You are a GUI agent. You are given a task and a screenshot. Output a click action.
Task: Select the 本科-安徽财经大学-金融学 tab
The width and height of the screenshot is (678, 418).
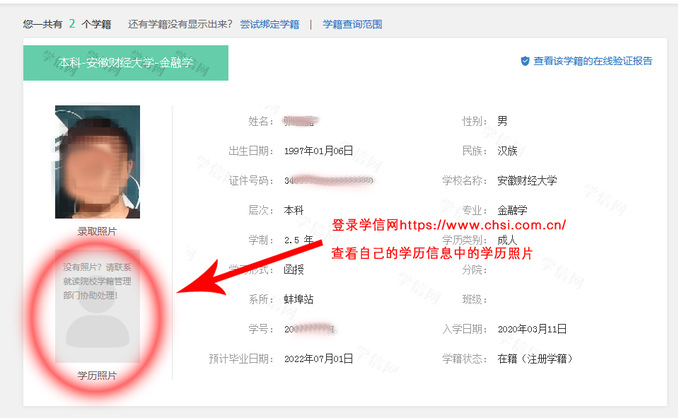click(126, 62)
